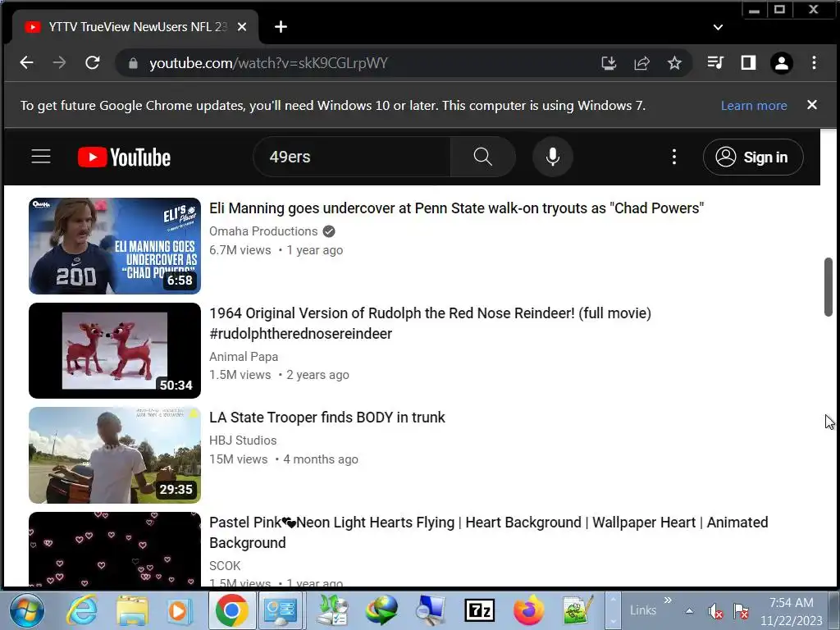
Task: Open the YouTube settings three-dot menu
Action: coord(674,157)
